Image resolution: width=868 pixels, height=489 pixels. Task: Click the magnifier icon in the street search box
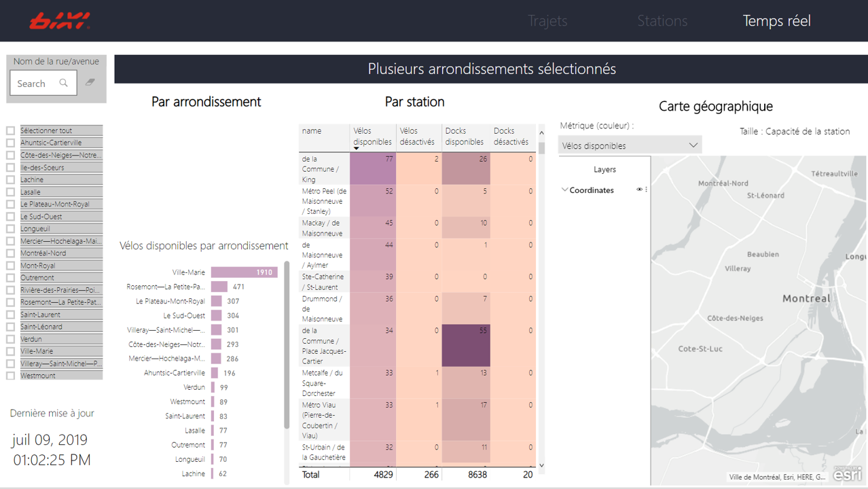coord(64,83)
